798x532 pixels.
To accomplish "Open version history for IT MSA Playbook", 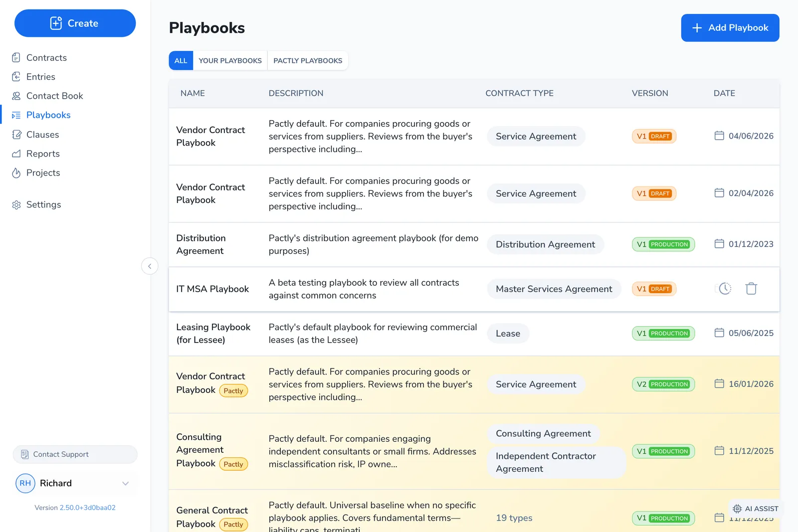I will pyautogui.click(x=725, y=289).
